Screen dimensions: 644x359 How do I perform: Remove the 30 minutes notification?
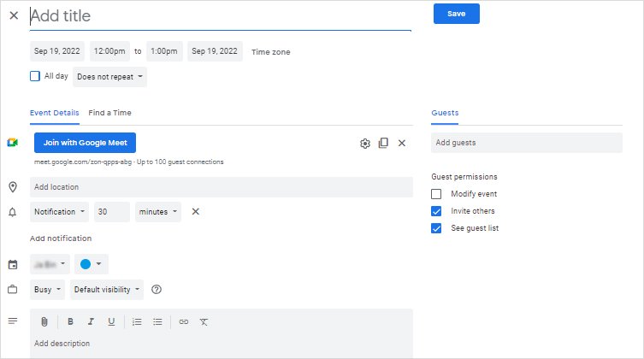tap(196, 212)
